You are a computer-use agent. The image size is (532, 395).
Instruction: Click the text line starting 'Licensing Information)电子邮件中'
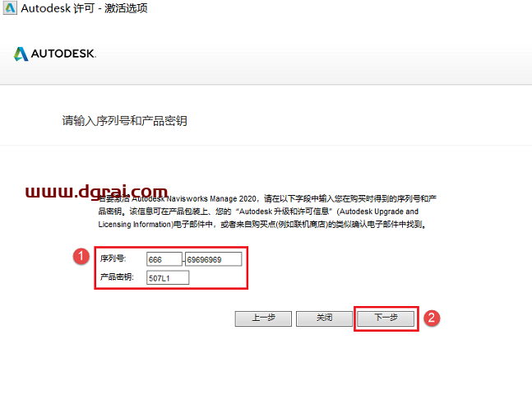[262, 225]
